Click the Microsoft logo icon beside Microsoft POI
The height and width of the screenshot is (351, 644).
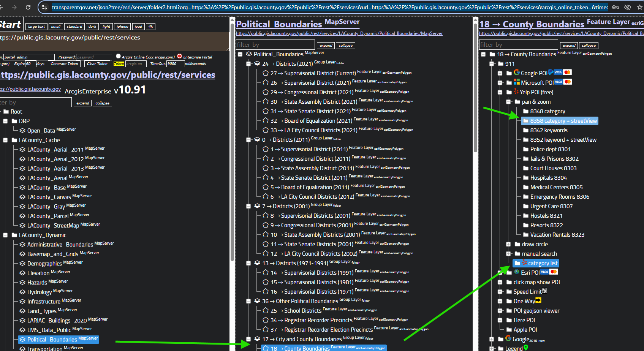[x=517, y=82]
